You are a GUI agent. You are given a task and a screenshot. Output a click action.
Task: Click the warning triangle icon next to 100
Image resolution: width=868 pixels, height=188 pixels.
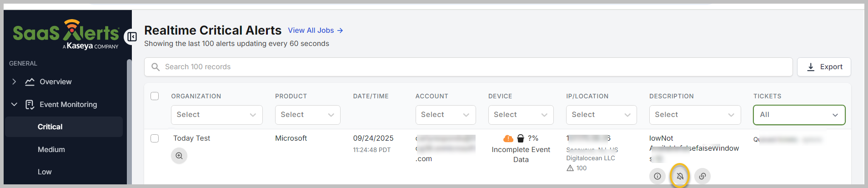pyautogui.click(x=570, y=168)
